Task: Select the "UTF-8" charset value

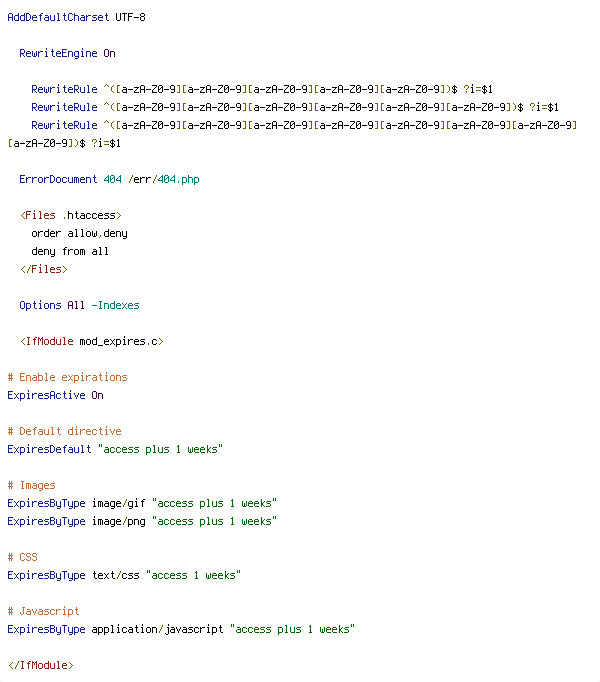Action: coord(131,17)
